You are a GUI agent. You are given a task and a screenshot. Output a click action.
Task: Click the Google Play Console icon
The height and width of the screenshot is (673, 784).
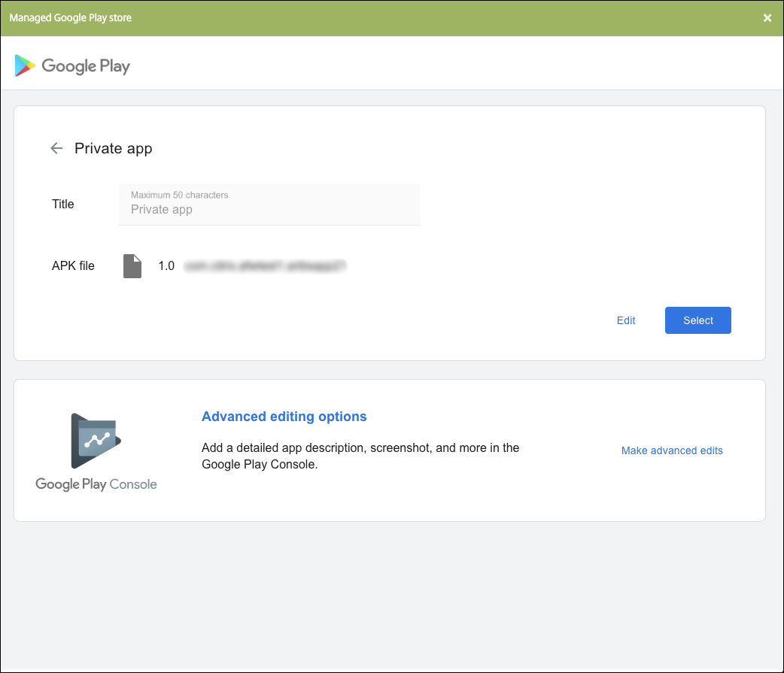(x=96, y=441)
